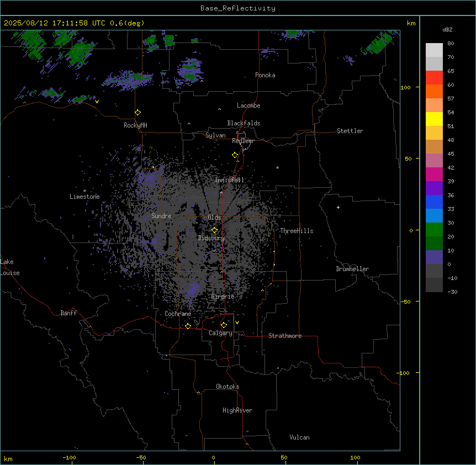The width and height of the screenshot is (476, 465).
Task: Click the Lacombe city label
Action: [248, 105]
